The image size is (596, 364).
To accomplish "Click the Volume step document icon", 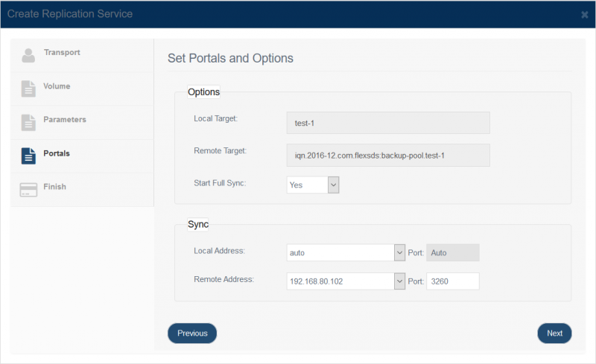I will pyautogui.click(x=28, y=89).
